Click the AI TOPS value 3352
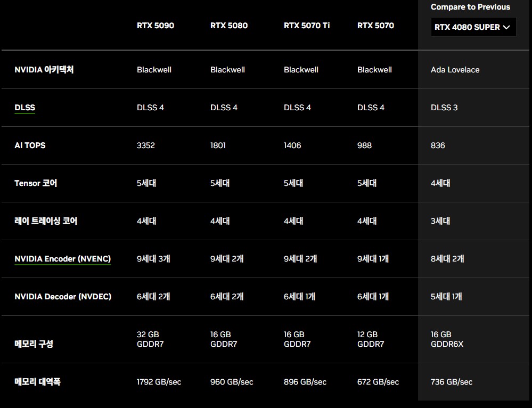The image size is (532, 408). (146, 145)
